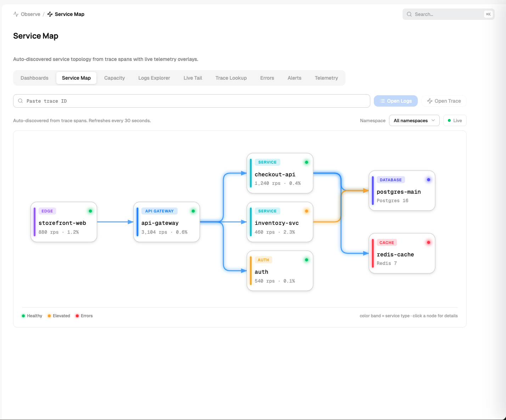Click the green Healthy legend dot

(x=23, y=316)
